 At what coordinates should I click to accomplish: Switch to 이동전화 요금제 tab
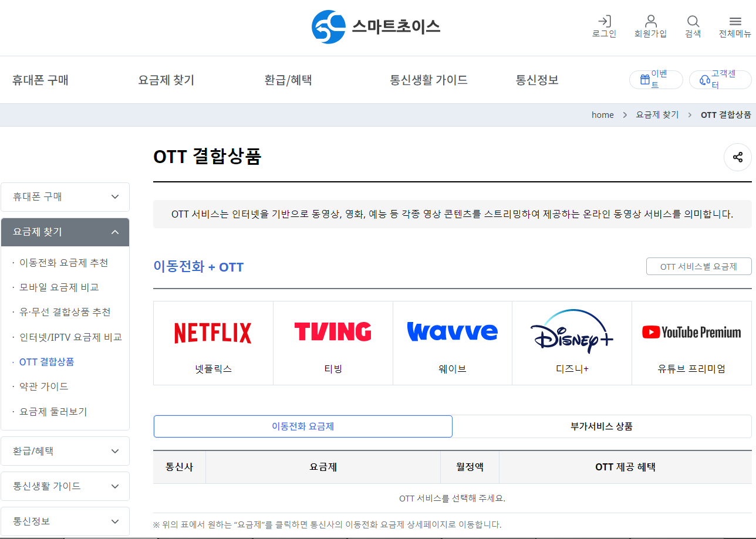[x=303, y=426]
